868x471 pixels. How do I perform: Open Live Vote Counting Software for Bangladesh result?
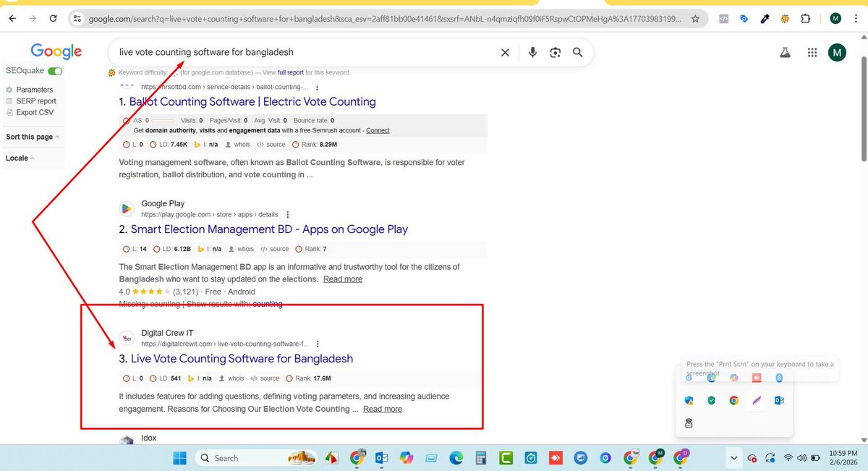pyautogui.click(x=242, y=359)
